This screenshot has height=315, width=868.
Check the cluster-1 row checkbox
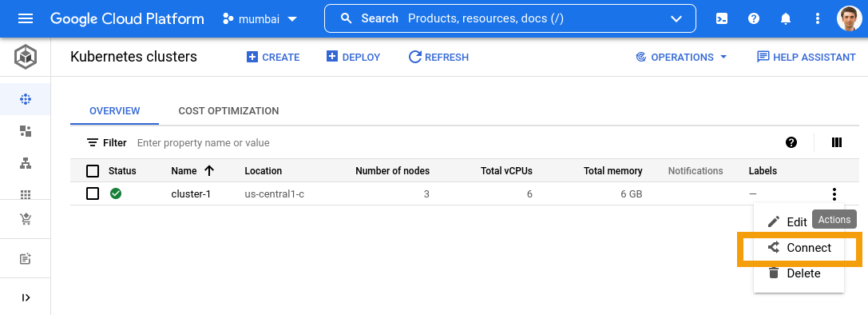coord(93,194)
